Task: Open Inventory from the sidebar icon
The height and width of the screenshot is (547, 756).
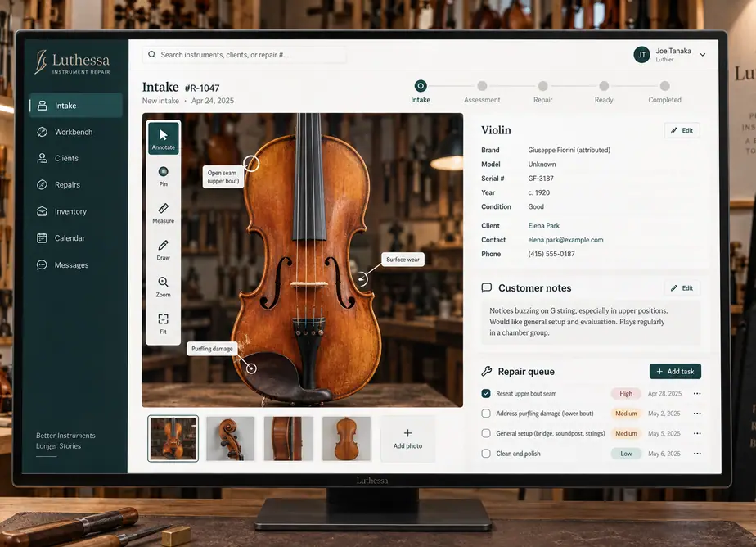Action: click(x=43, y=211)
